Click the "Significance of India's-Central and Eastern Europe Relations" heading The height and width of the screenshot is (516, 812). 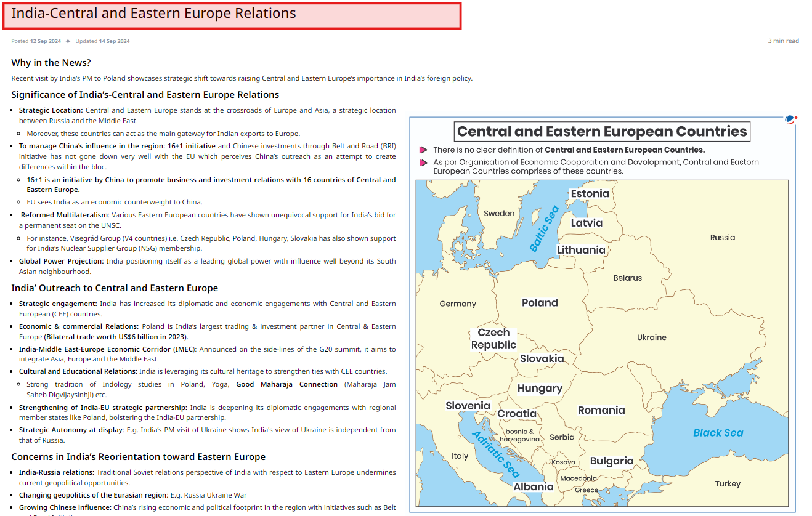(x=145, y=95)
